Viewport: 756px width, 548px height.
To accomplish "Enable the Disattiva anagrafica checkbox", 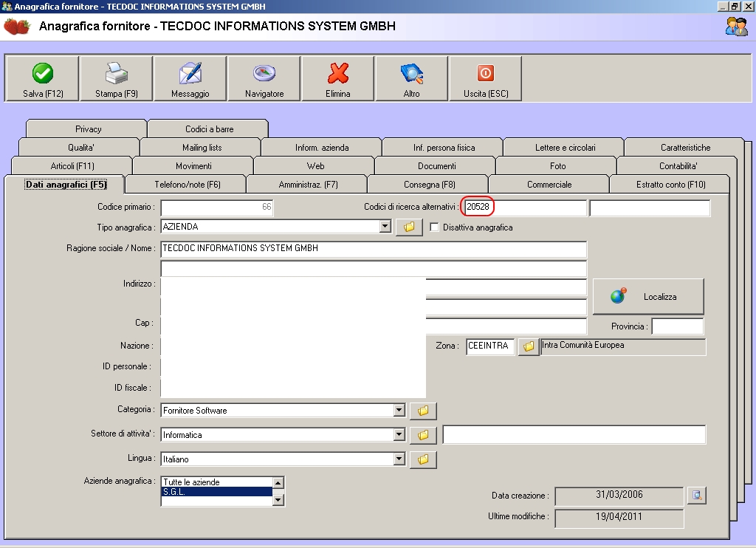I will pyautogui.click(x=435, y=227).
